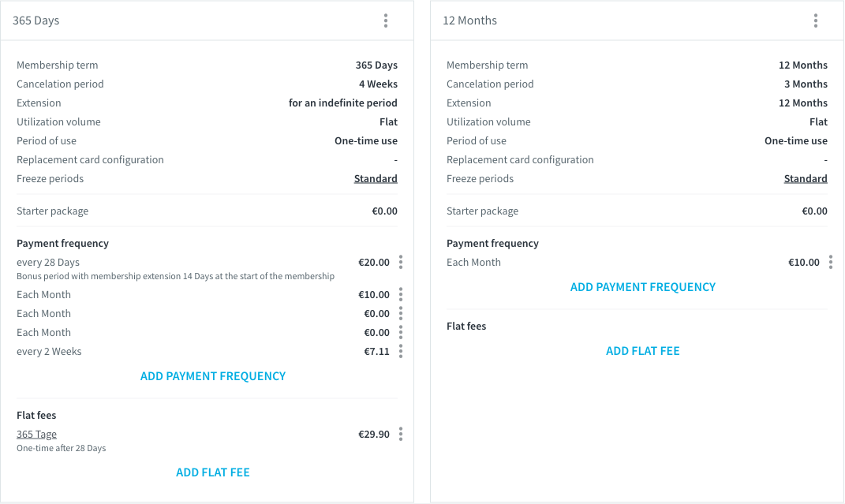The height and width of the screenshot is (504, 845).
Task: Select the 12 Months card title
Action: [x=470, y=21]
